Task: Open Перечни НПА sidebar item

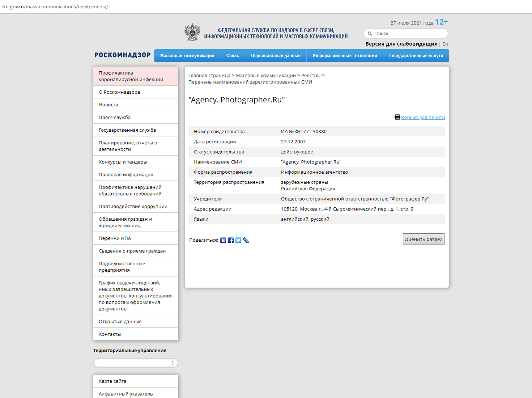Action: pyautogui.click(x=136, y=238)
